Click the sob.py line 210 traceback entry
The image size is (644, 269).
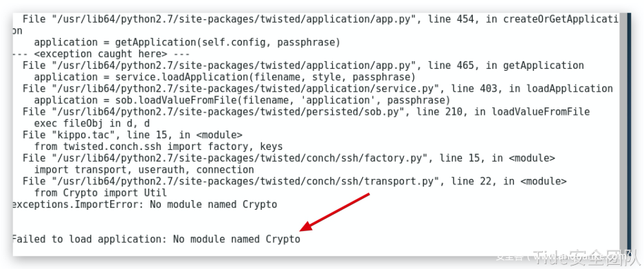pos(306,112)
